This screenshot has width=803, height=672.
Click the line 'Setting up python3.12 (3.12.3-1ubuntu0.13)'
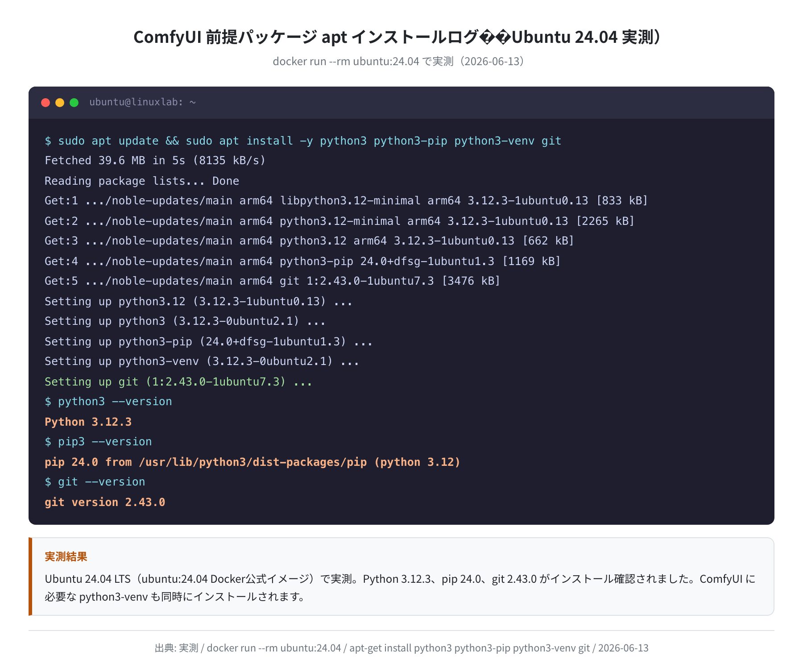point(199,302)
